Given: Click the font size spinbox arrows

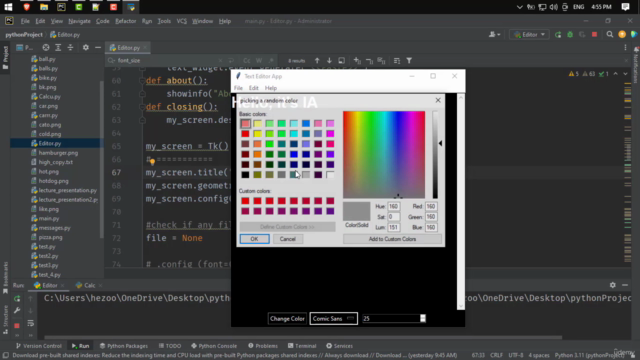Looking at the screenshot, I should [x=423, y=318].
